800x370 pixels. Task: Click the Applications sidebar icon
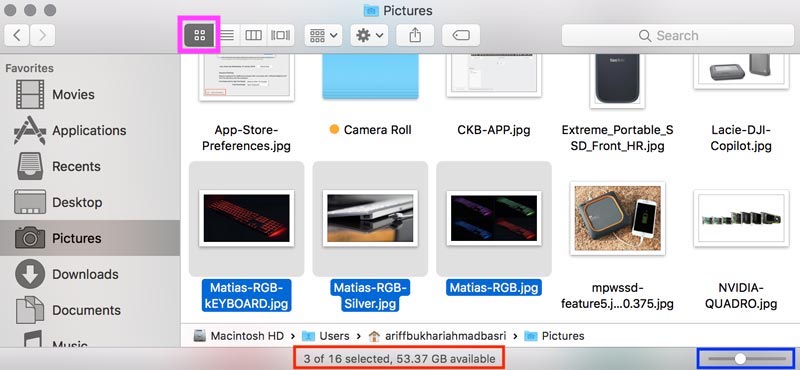click(30, 130)
